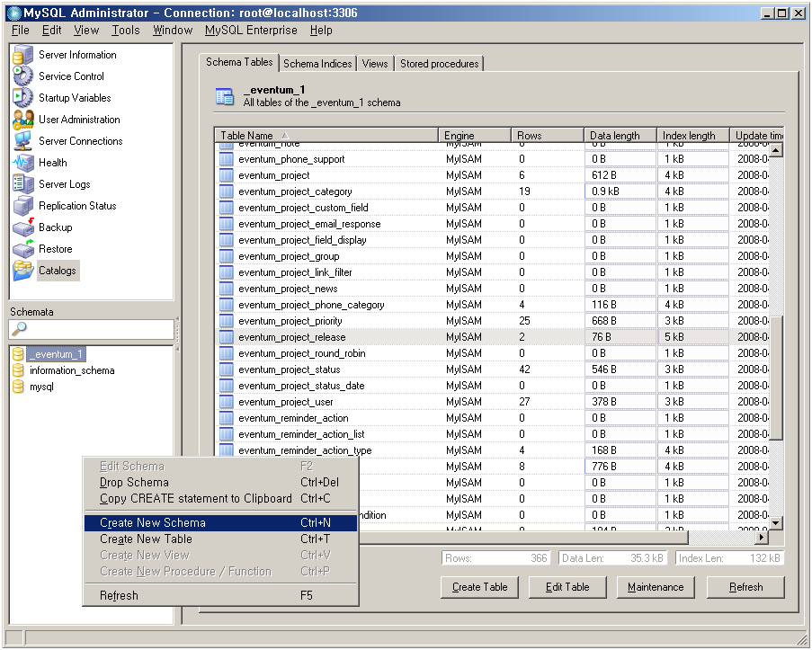The image size is (812, 650).
Task: Click the table list scroll down arrow
Action: 776,523
